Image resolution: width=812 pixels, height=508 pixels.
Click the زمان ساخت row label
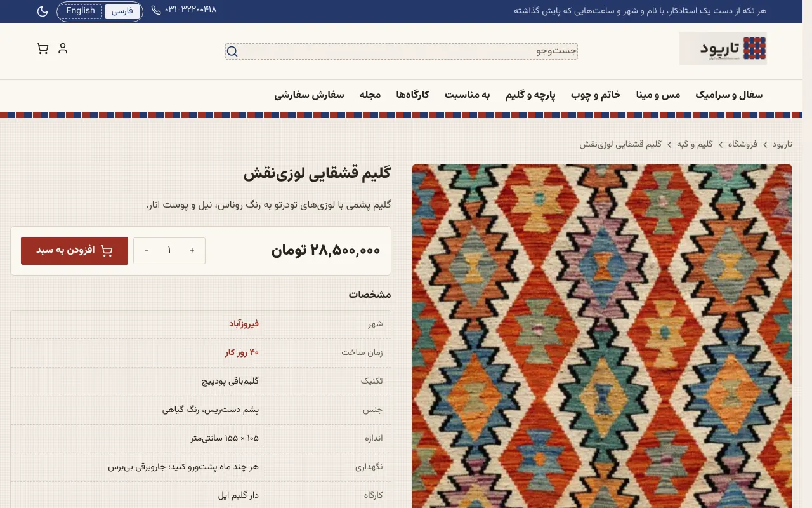tap(363, 352)
